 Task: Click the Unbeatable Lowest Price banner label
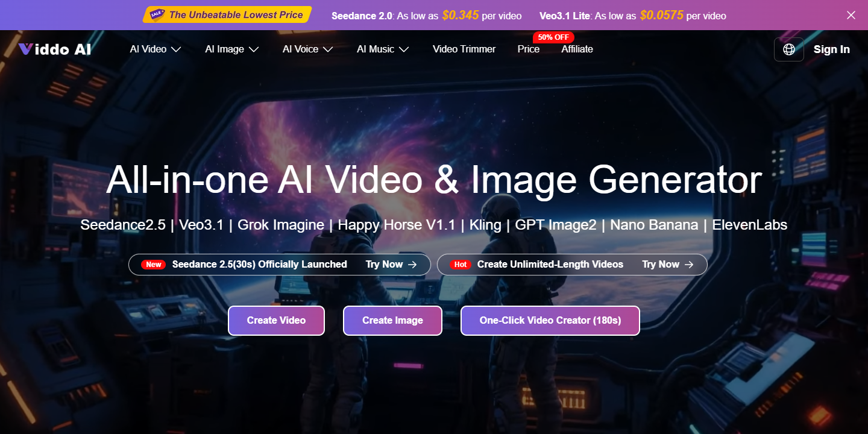[x=227, y=15]
